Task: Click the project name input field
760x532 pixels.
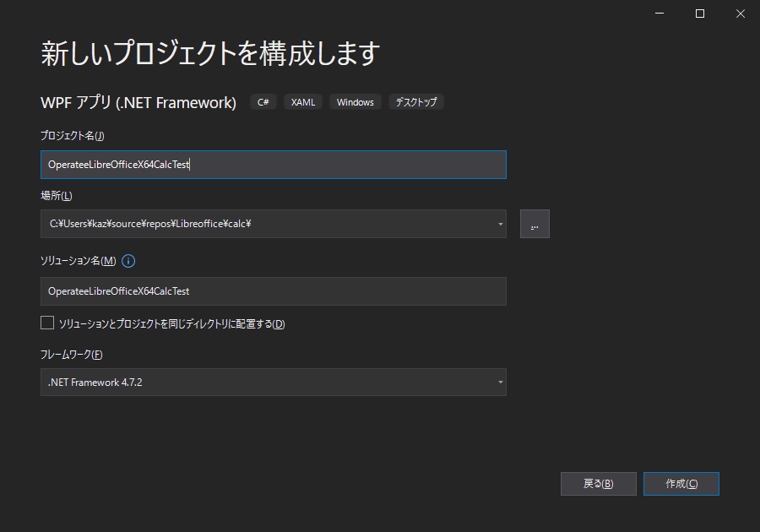Action: [x=274, y=165]
